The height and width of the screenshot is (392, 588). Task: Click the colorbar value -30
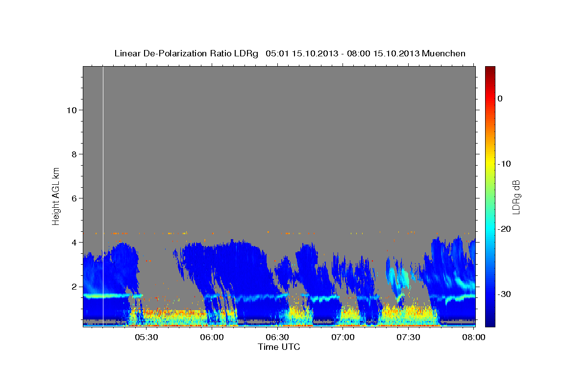[504, 294]
